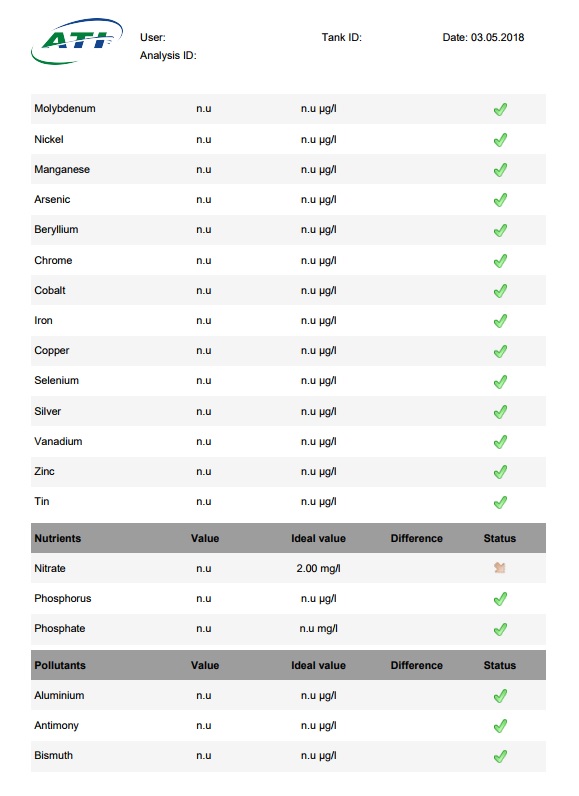
Task: Click the Analysis ID label
Action: point(168,55)
